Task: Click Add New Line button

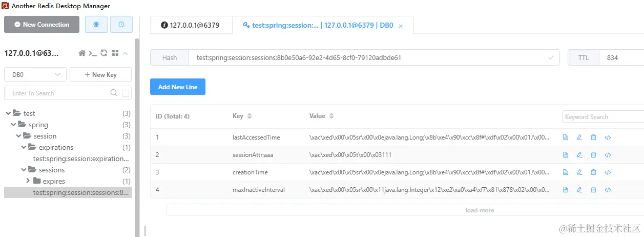Action: 177,87
